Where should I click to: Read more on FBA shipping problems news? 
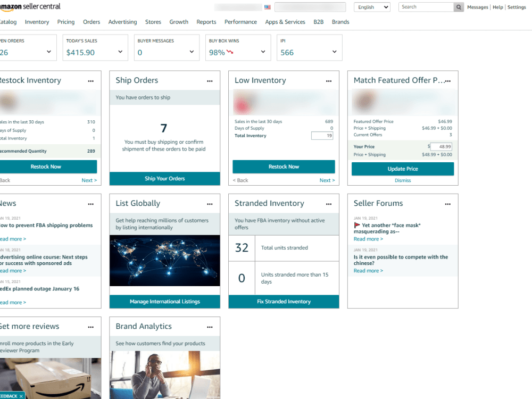13,239
